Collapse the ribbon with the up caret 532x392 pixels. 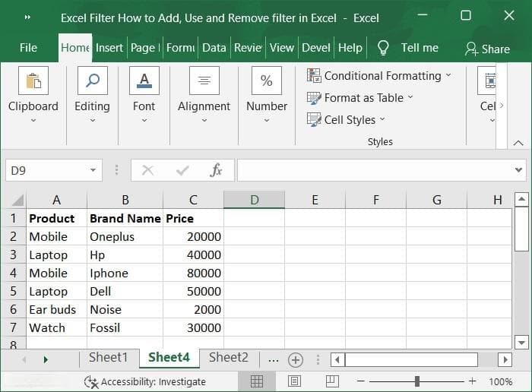(x=518, y=143)
